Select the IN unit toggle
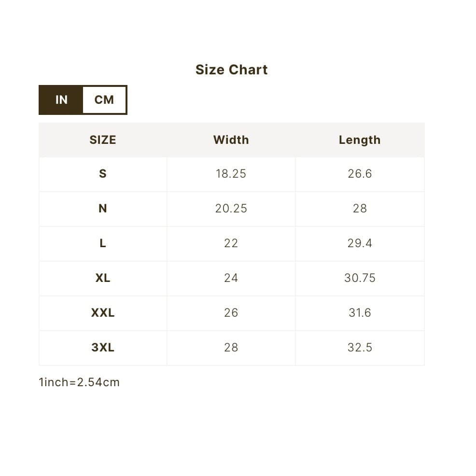The width and height of the screenshot is (476, 476). click(61, 100)
